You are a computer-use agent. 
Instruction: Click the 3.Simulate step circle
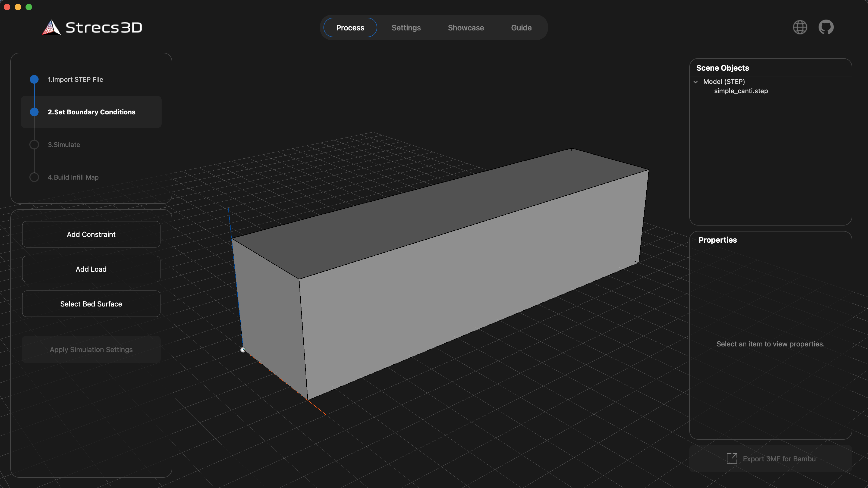[x=34, y=144]
